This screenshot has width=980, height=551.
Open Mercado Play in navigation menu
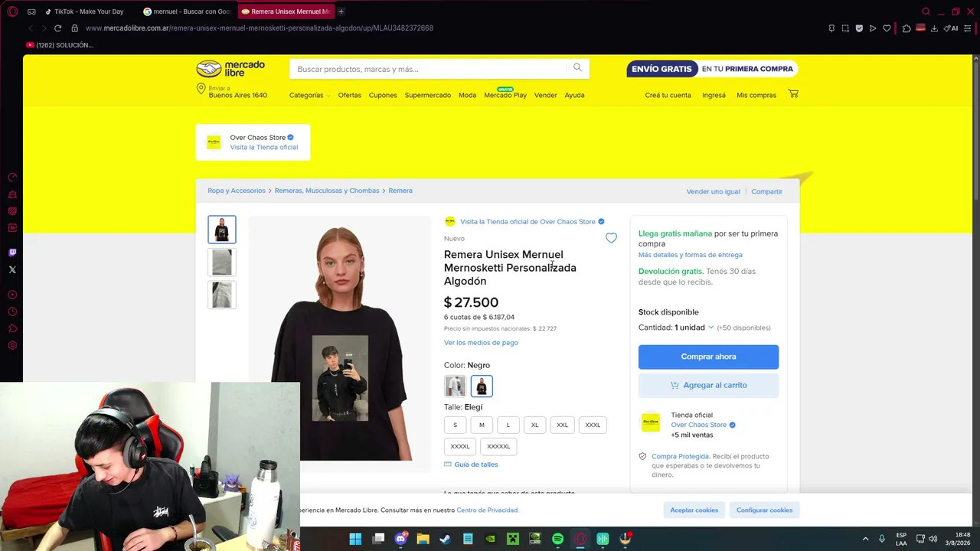pos(505,95)
